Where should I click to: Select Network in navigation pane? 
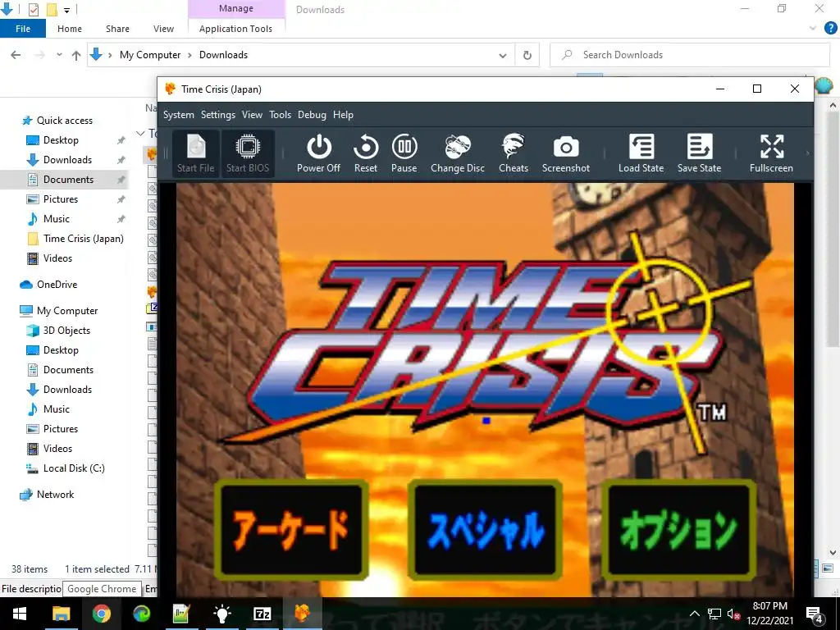(55, 495)
